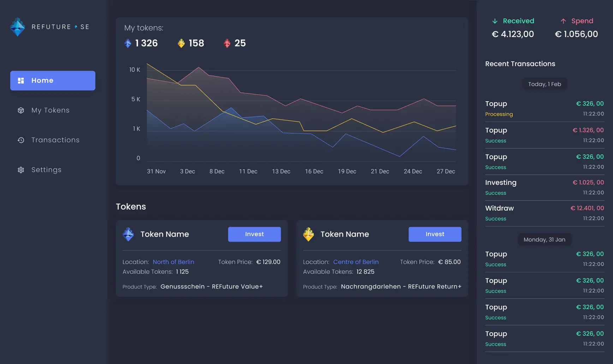Viewport: 613px width, 364px height.
Task: Click the blue token icon beside 1 326
Action: click(x=128, y=43)
